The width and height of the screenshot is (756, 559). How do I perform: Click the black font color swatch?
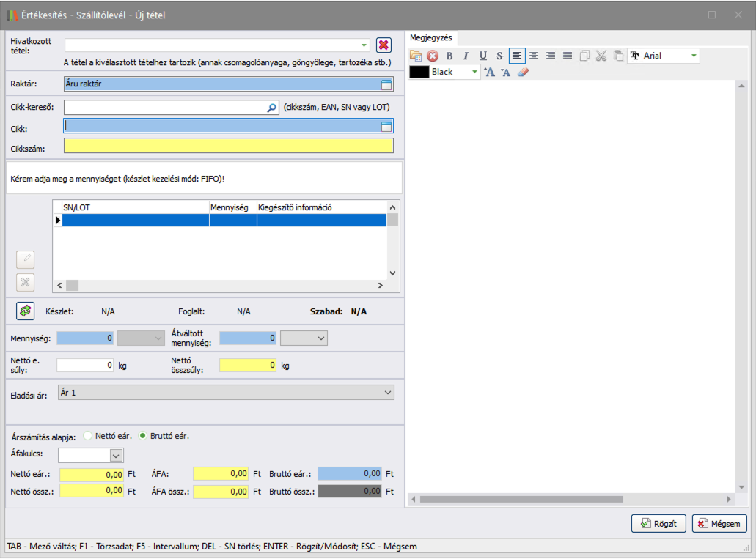click(x=419, y=72)
